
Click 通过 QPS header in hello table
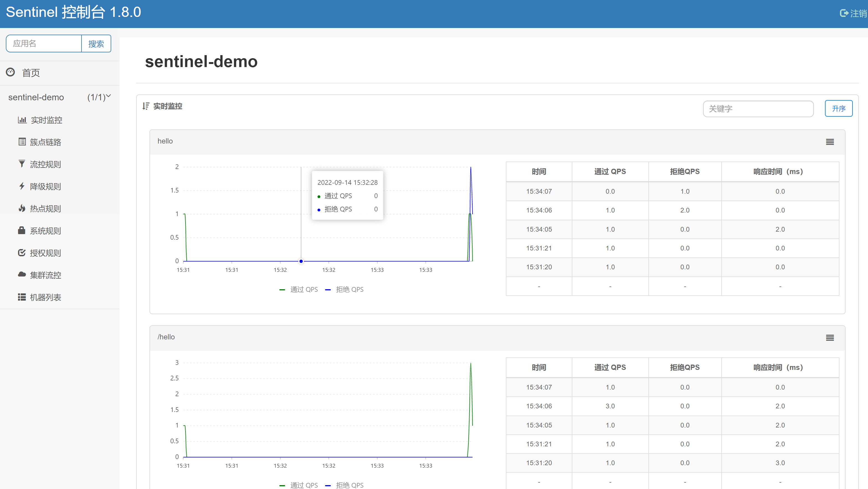click(x=610, y=172)
